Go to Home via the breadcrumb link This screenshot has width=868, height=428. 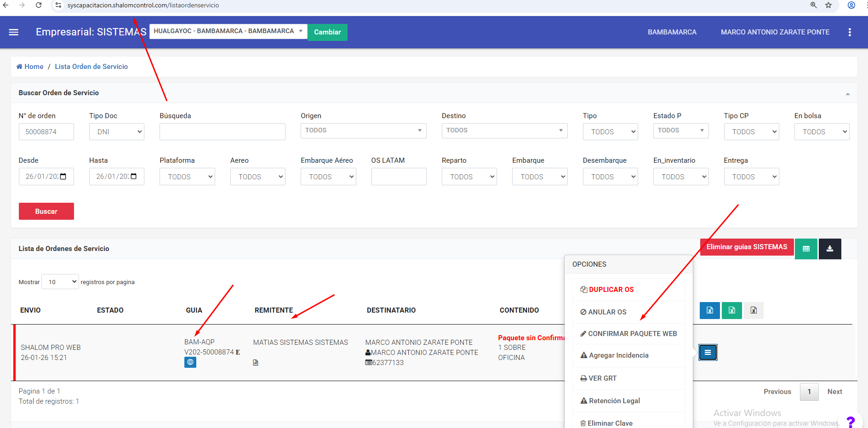pos(30,67)
